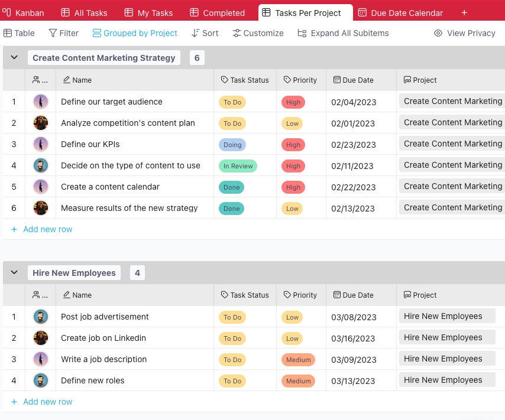Add new row under Hire New Employees
This screenshot has width=505, height=420.
click(x=42, y=402)
